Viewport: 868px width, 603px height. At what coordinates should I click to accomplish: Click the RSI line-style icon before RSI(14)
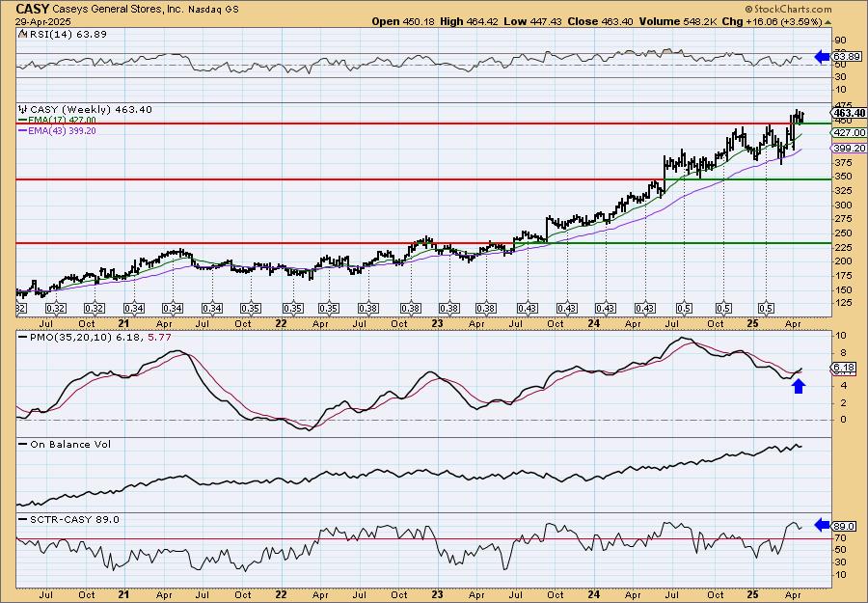coord(22,34)
